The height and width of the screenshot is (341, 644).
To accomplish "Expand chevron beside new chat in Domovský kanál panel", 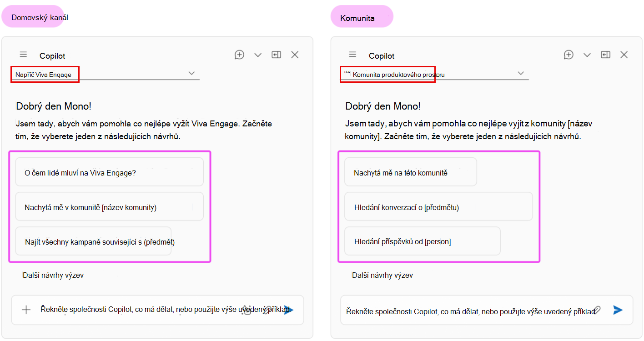I will tap(258, 55).
